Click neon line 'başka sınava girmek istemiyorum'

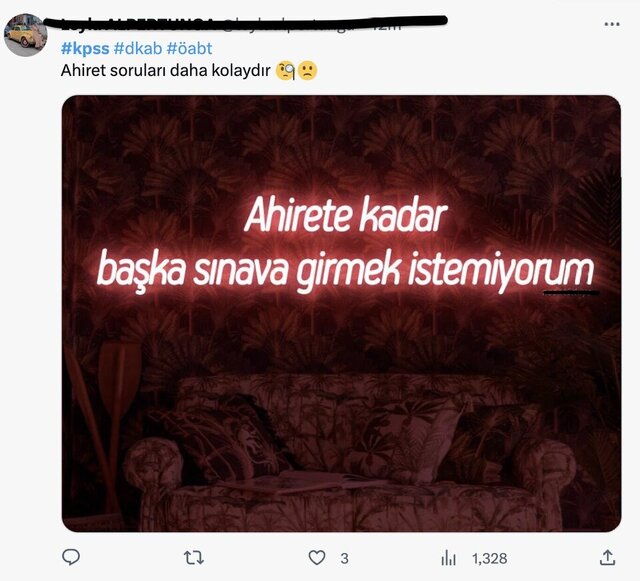click(345, 270)
